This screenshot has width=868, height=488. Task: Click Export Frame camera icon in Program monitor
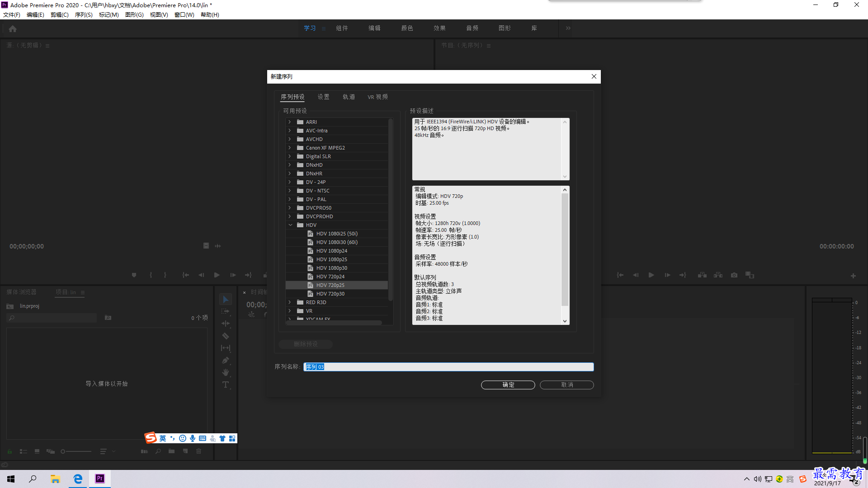click(734, 275)
